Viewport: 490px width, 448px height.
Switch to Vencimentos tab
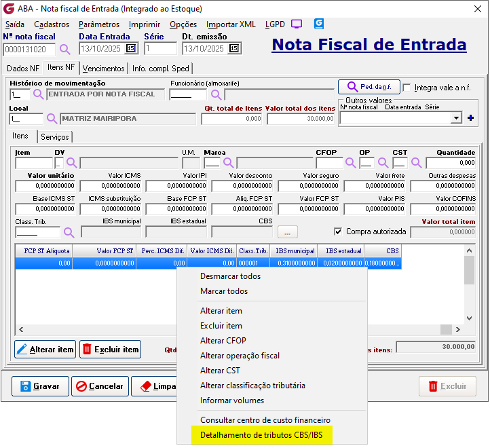[103, 69]
